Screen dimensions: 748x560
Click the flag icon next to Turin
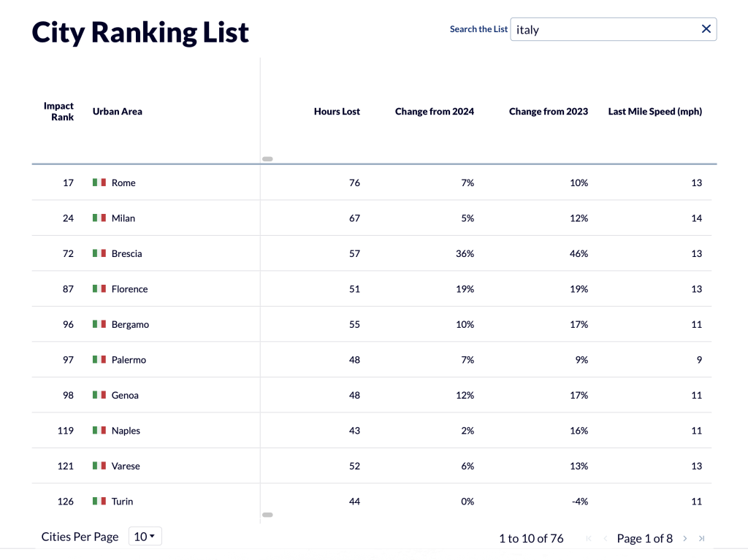99,502
